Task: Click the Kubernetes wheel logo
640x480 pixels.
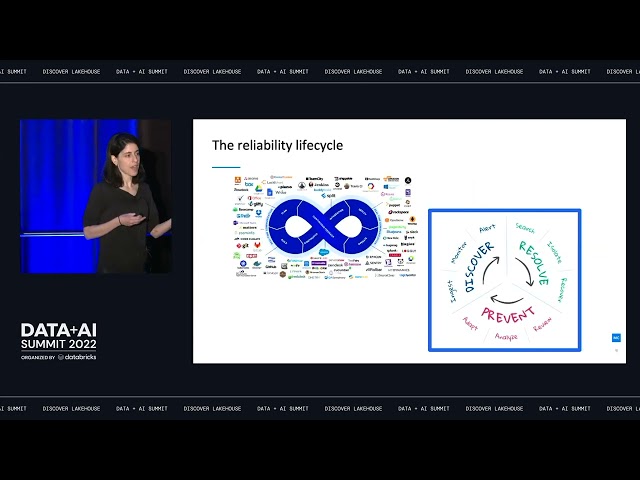Action: [243, 263]
